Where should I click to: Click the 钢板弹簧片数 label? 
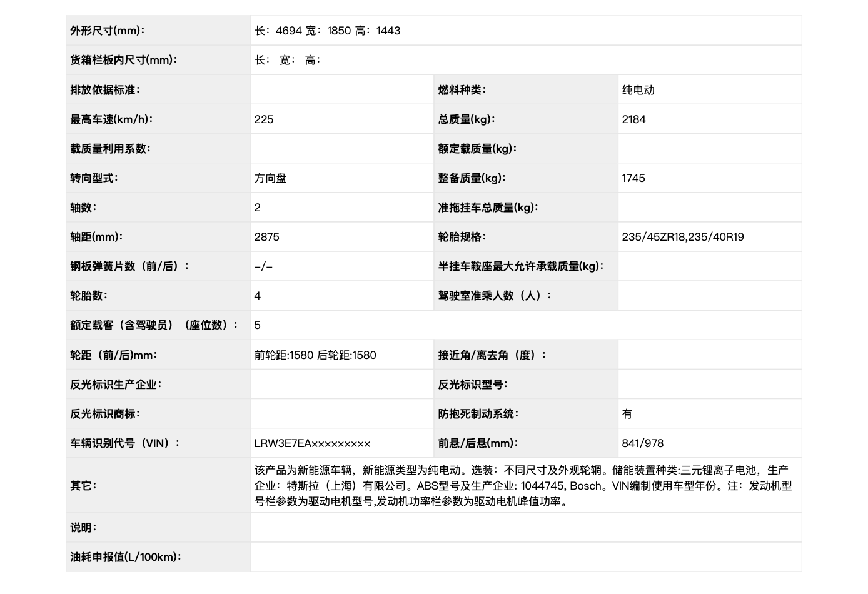[129, 266]
